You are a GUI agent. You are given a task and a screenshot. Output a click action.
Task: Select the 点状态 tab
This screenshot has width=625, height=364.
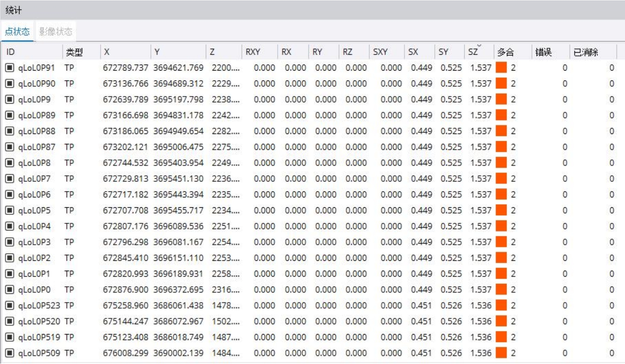click(17, 31)
